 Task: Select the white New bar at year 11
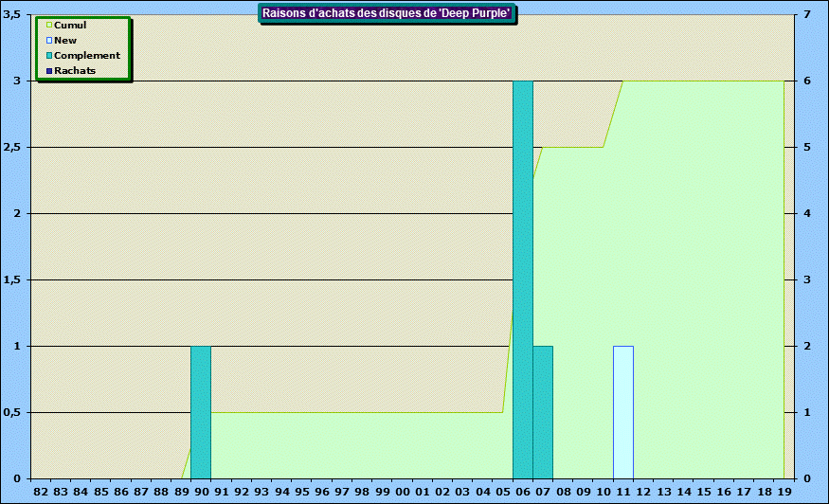point(623,412)
